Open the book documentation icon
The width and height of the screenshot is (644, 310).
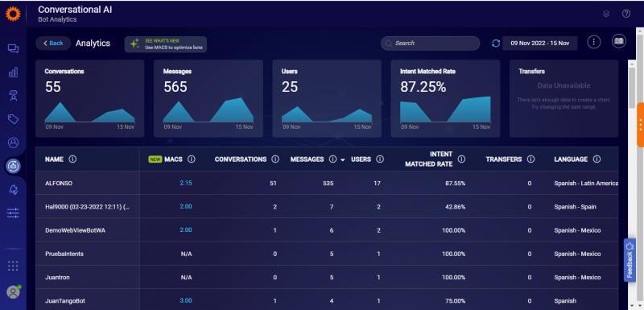click(x=619, y=42)
